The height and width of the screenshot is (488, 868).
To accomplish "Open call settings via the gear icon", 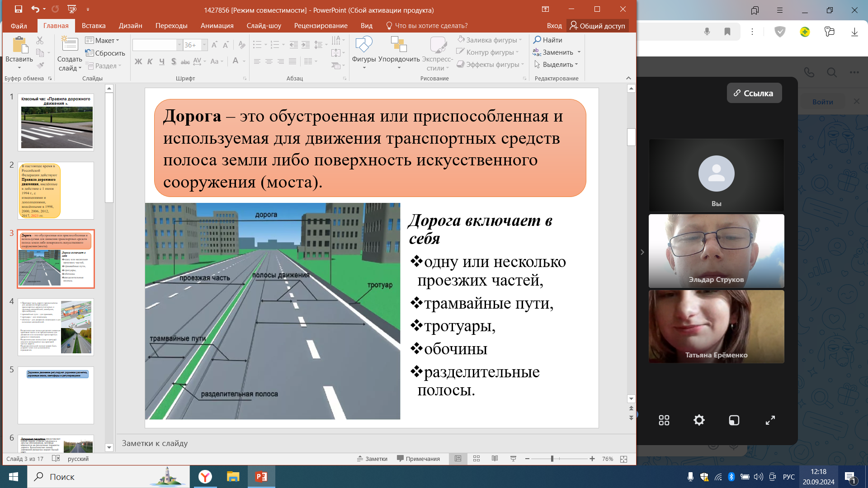I will 699,420.
